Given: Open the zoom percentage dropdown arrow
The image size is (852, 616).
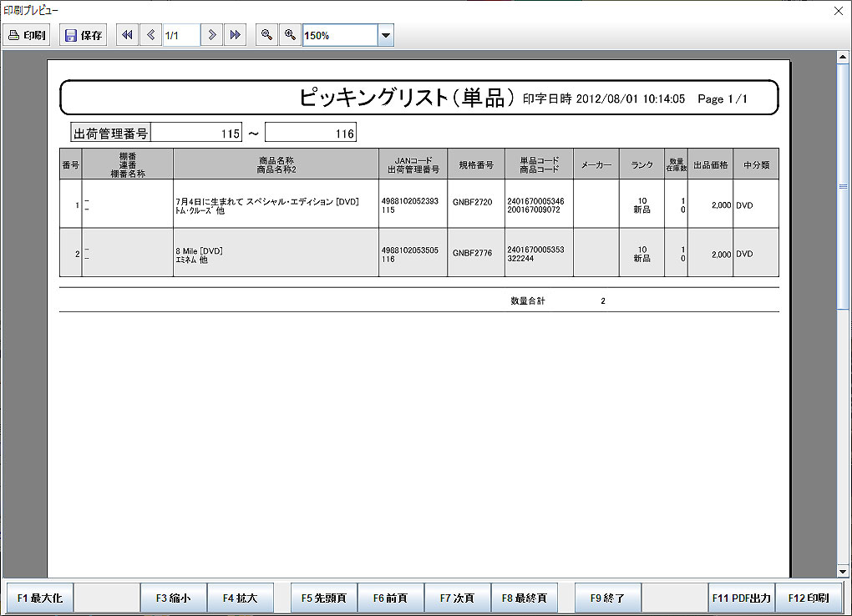Looking at the screenshot, I should click(386, 36).
